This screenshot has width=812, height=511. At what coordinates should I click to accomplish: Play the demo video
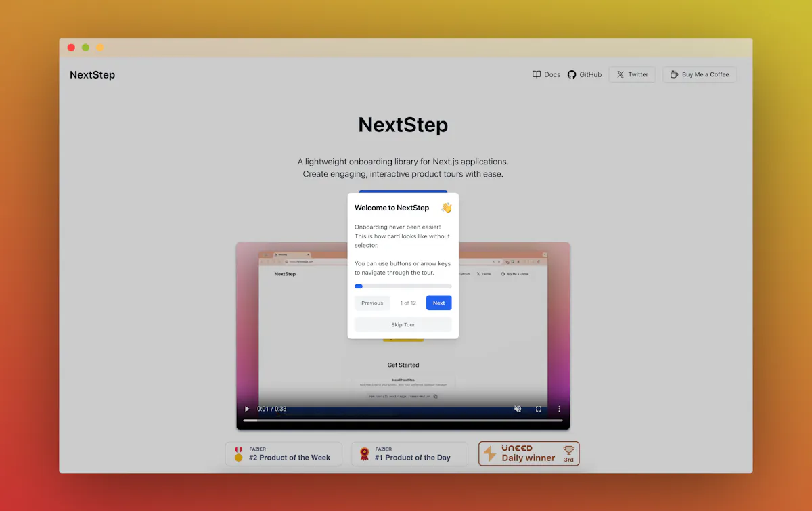tap(247, 409)
